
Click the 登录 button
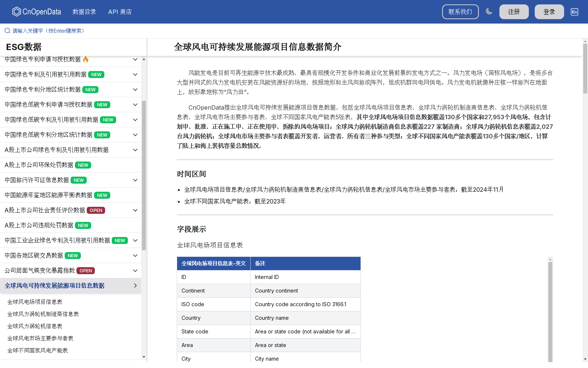click(549, 12)
